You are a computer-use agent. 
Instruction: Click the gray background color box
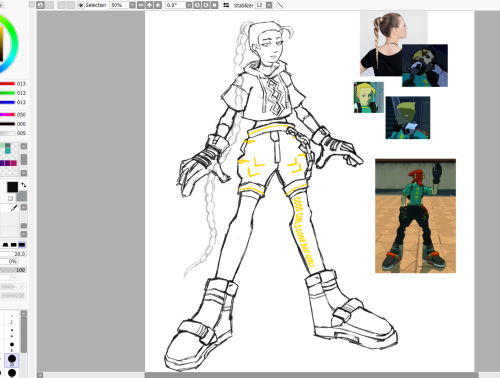pos(22,196)
